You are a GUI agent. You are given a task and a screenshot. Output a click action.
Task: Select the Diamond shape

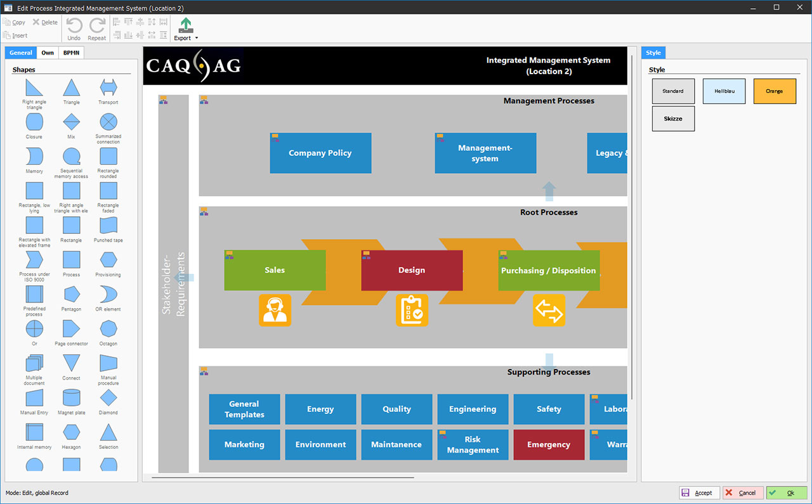click(x=108, y=397)
